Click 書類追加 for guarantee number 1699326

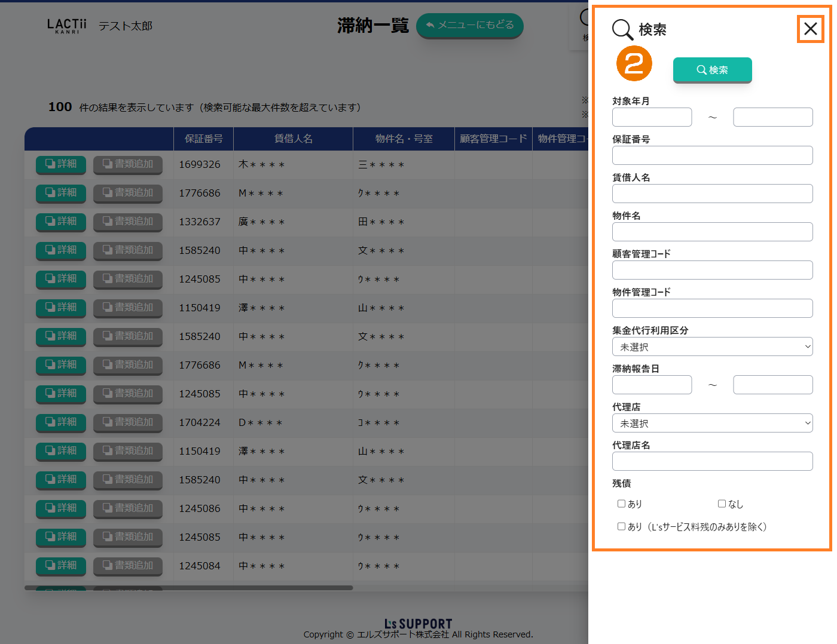[128, 164]
